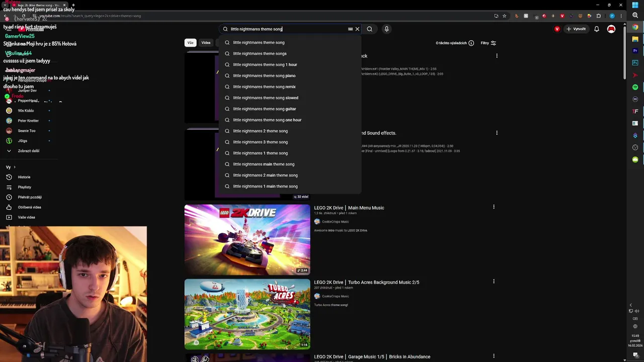
Task: Open the account avatar menu
Action: point(611,29)
